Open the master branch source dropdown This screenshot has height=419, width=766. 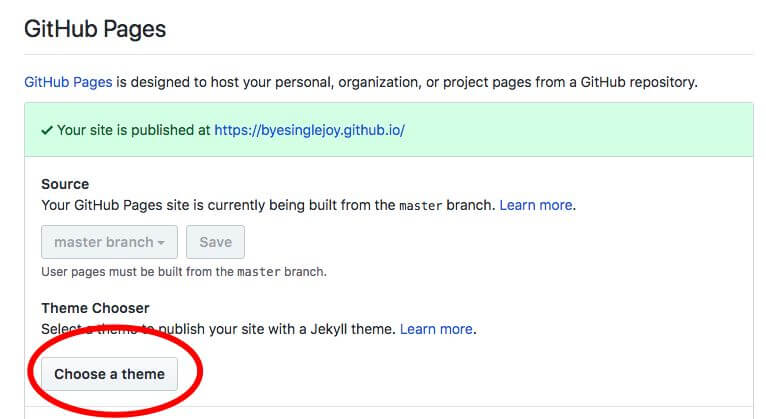click(109, 242)
